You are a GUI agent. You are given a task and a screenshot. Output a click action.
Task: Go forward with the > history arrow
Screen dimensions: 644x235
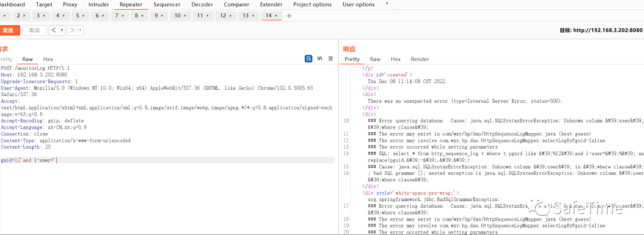coord(72,30)
